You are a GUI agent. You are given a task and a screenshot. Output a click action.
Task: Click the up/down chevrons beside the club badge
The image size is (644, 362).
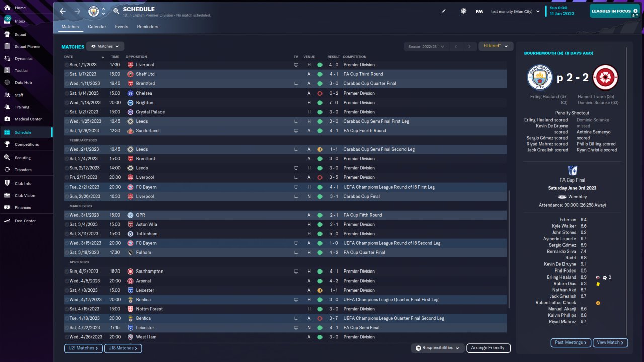coord(103,11)
